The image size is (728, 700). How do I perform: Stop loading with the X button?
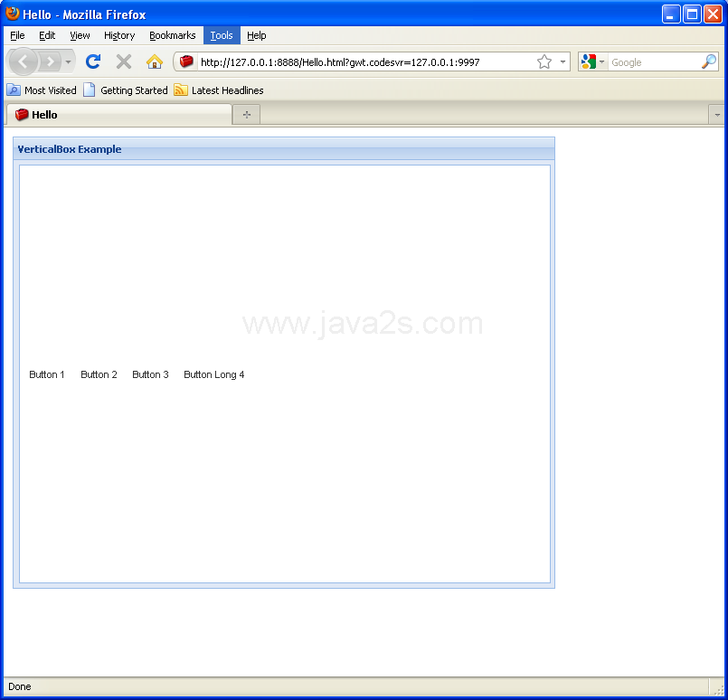tap(124, 61)
